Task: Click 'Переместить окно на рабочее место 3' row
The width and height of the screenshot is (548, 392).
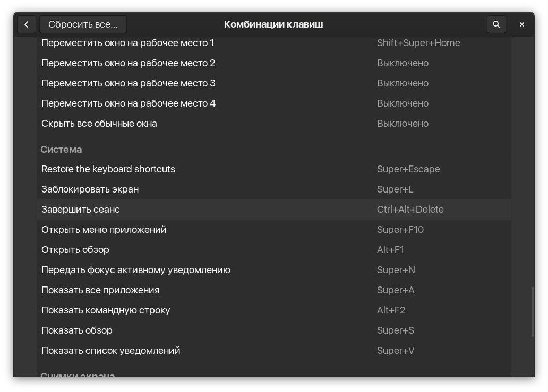Action: pos(273,83)
